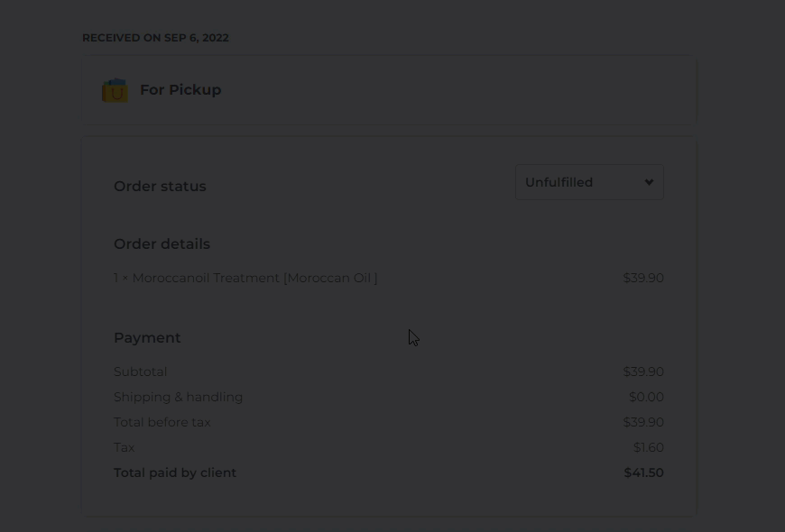Click the Subtotal row label
Viewport: 785px width, 532px height.
click(x=140, y=371)
